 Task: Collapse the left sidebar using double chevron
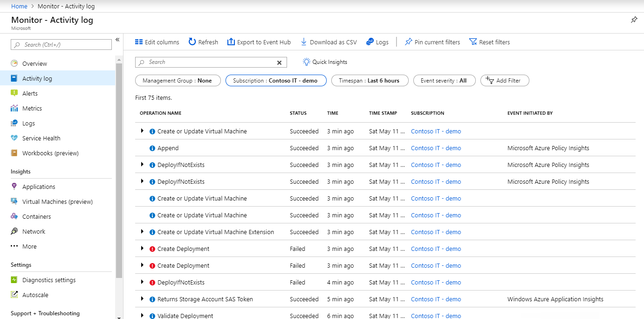point(117,40)
